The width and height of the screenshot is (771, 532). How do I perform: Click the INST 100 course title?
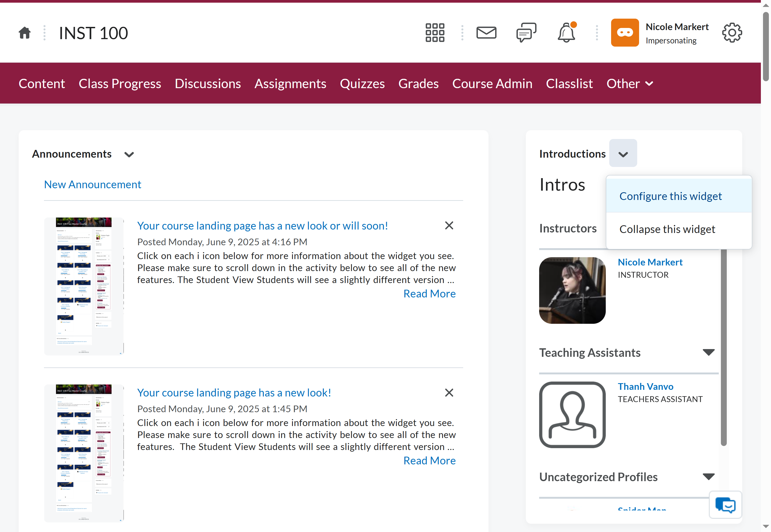94,33
